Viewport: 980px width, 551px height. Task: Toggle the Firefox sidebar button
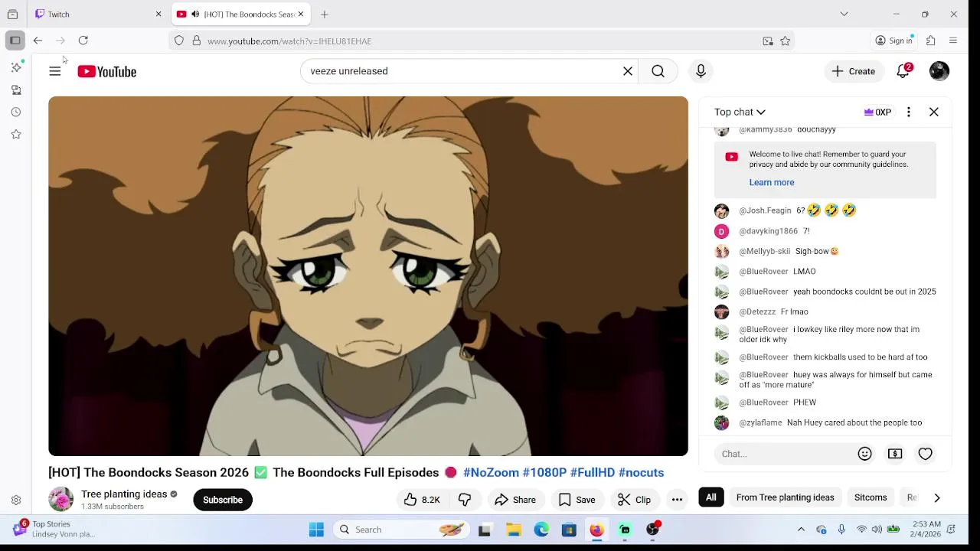click(15, 41)
